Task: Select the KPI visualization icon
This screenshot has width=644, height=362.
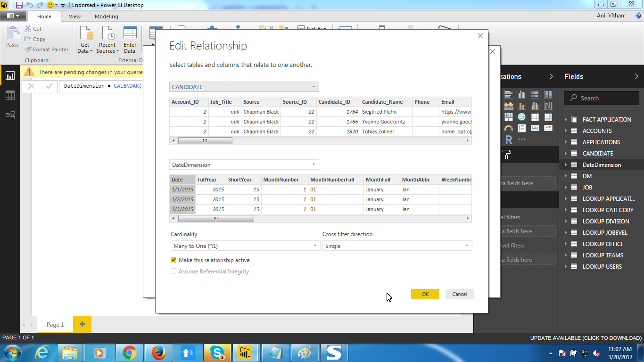Action: tap(548, 128)
